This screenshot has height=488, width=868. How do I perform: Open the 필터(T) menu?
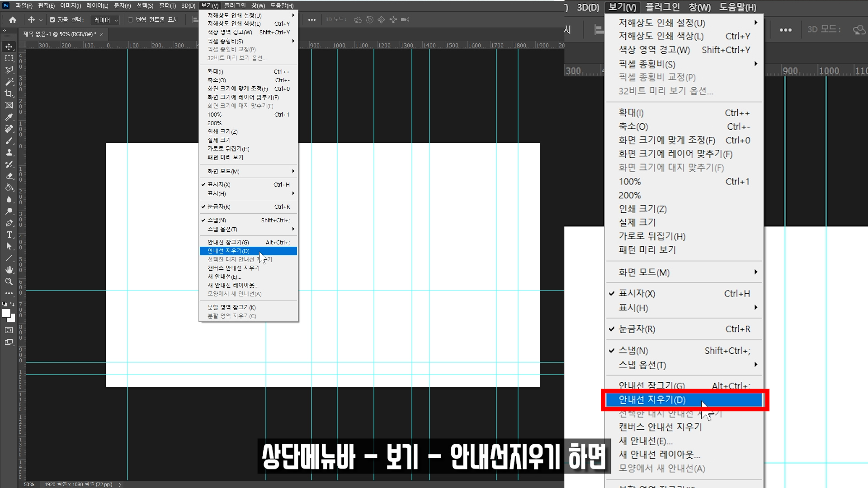coord(167,6)
